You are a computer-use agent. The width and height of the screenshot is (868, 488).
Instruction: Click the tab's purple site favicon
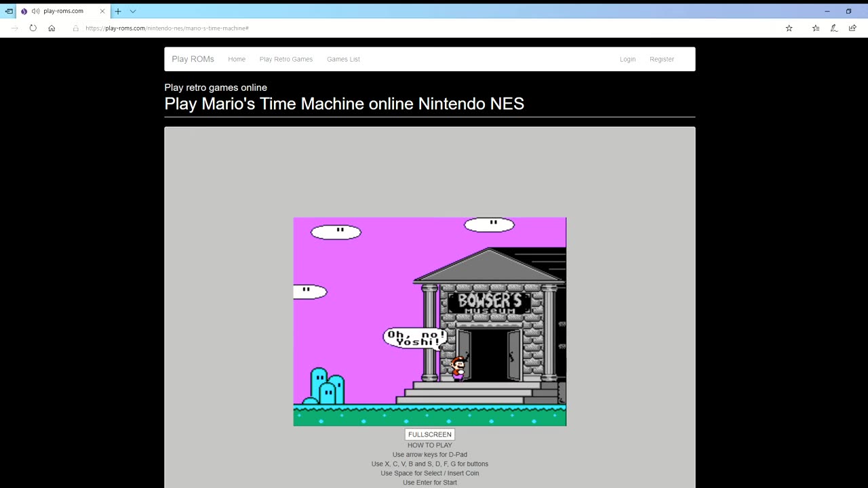tap(24, 12)
